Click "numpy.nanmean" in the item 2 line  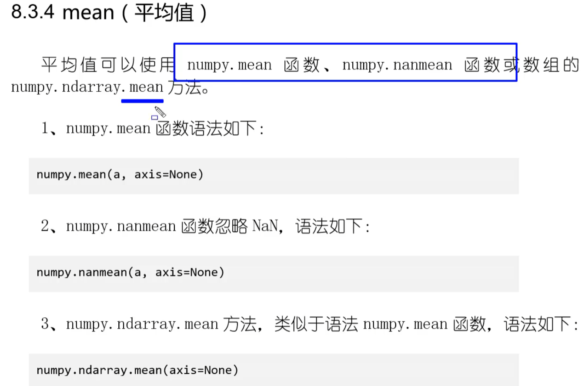121,226
